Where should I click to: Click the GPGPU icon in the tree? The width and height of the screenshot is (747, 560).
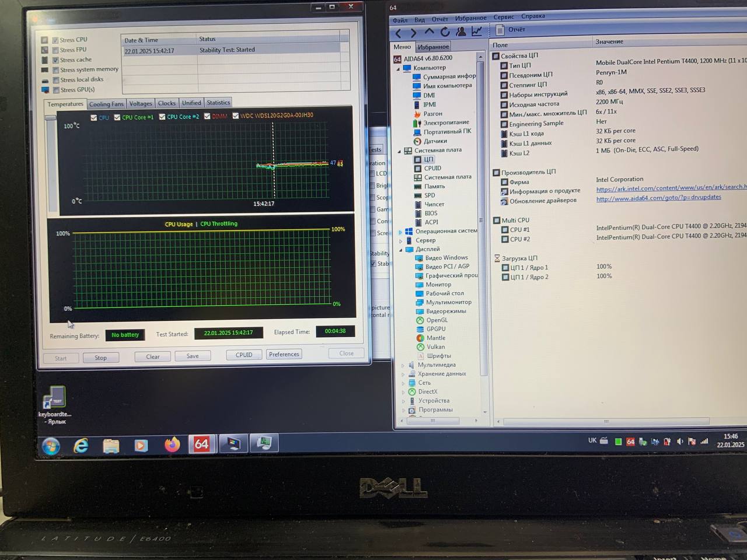(x=420, y=329)
